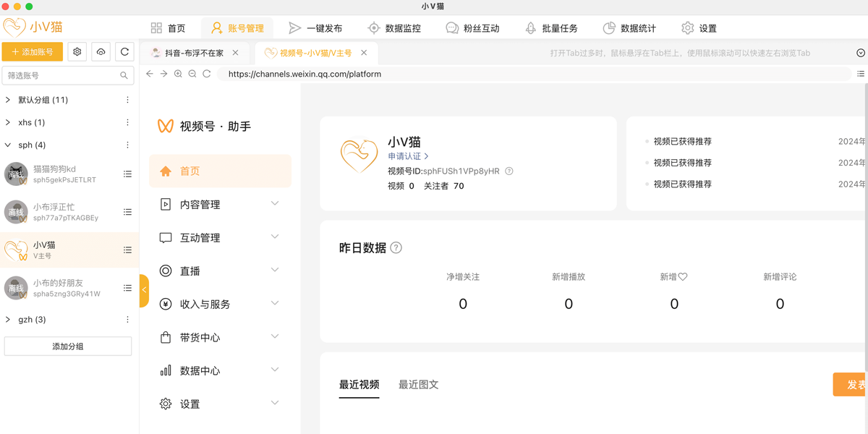Open the tab list dropdown at tab bar end
Image resolution: width=868 pixels, height=434 pixels.
pos(861,53)
